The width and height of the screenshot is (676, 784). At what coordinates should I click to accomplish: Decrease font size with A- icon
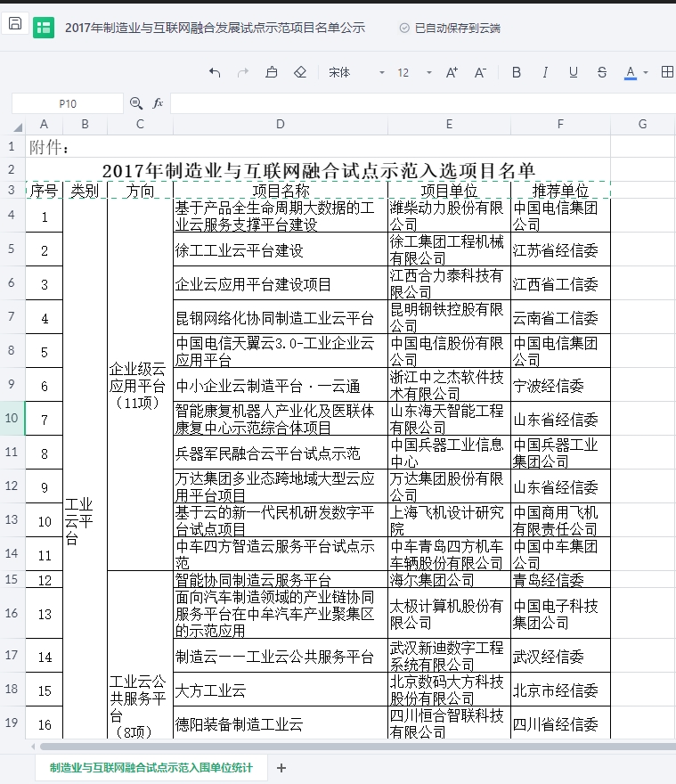pos(480,72)
